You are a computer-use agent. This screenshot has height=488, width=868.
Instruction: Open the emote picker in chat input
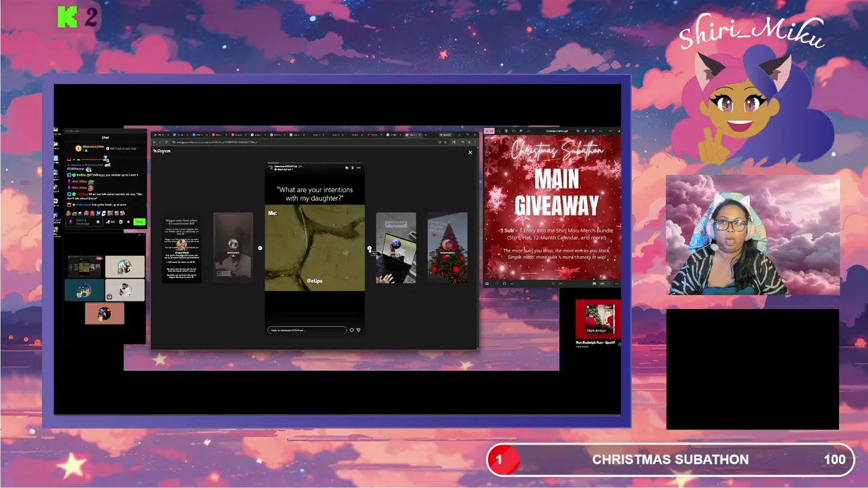(x=98, y=222)
